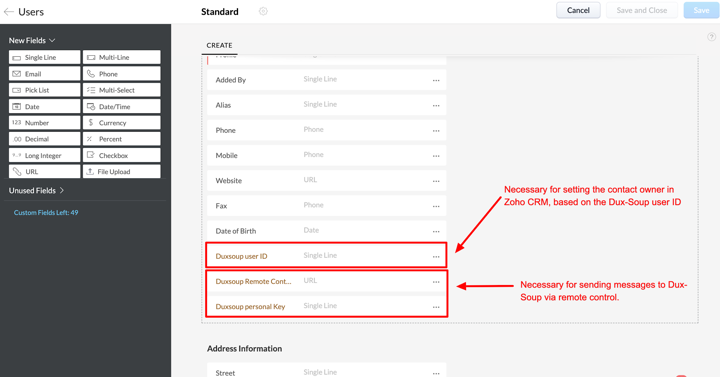Select the Added By field row
This screenshot has width=720, height=377.
click(x=326, y=80)
